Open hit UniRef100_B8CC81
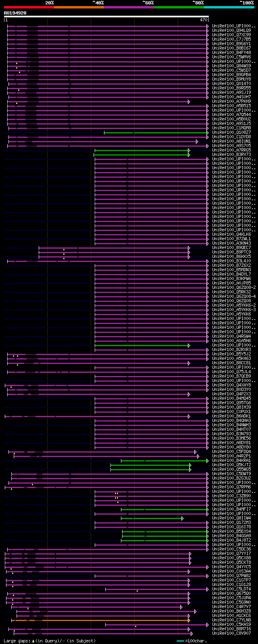258x644 pixels. 231,363
